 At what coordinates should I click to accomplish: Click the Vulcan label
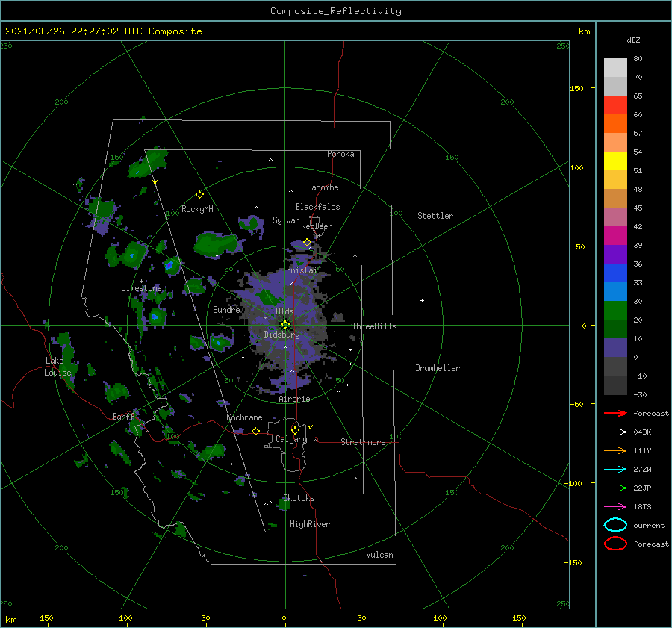[380, 555]
